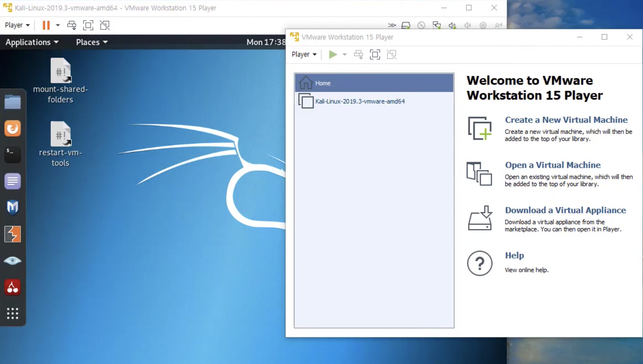Open Firefox from the Kali dock
The height and width of the screenshot is (364, 643).
[x=13, y=128]
